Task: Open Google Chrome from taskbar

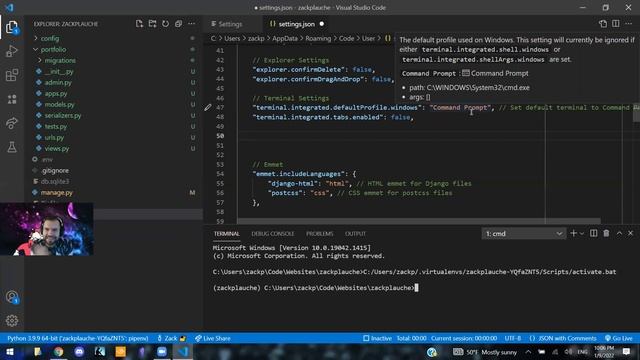Action: point(58,351)
